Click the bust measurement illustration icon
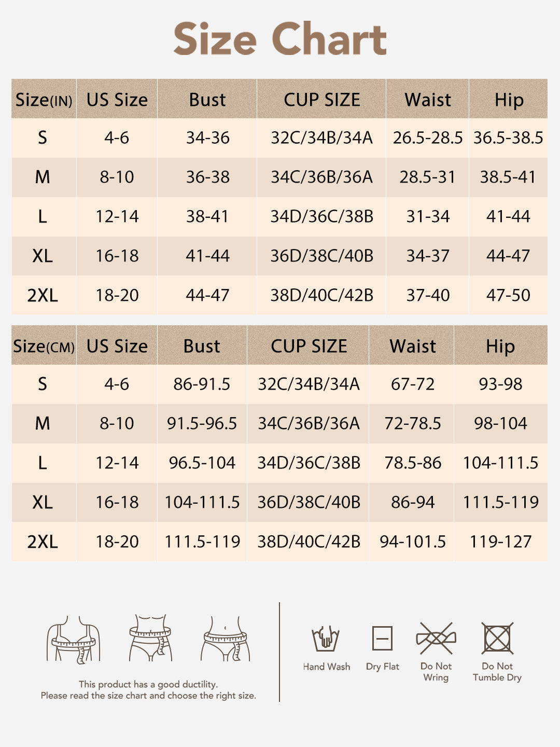This screenshot has height=747, width=560. coord(73,639)
